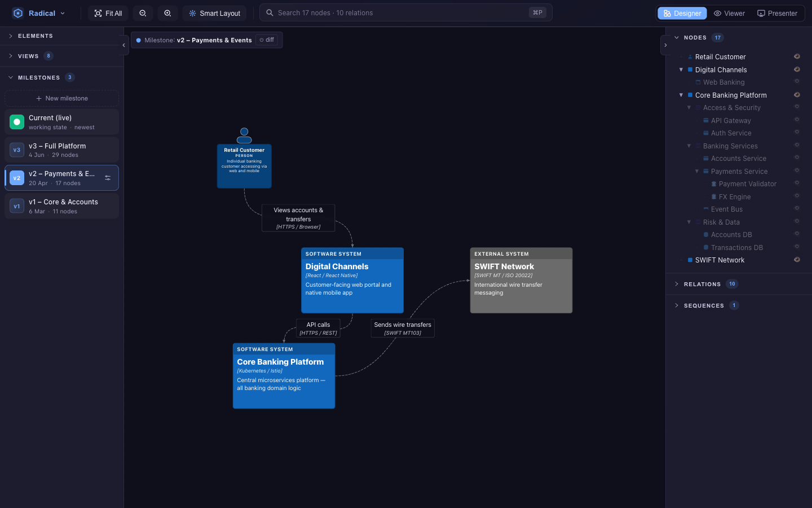
Task: Show the API Gateway node
Action: coord(797,120)
